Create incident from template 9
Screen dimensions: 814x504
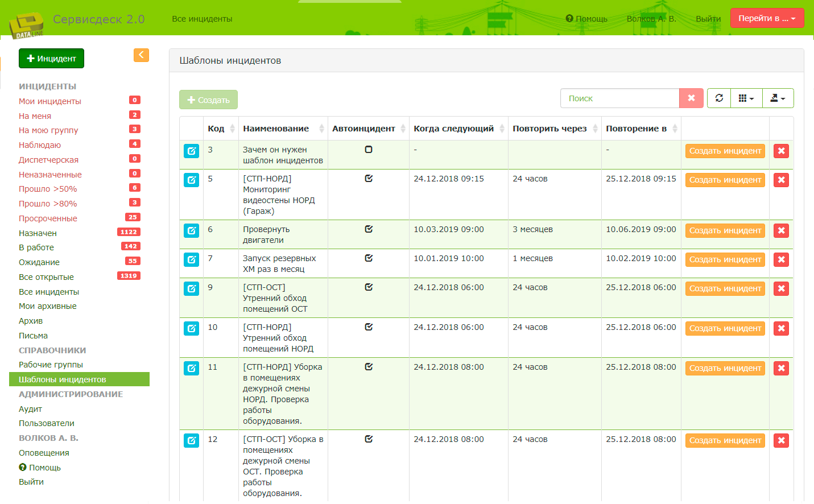[x=725, y=288]
